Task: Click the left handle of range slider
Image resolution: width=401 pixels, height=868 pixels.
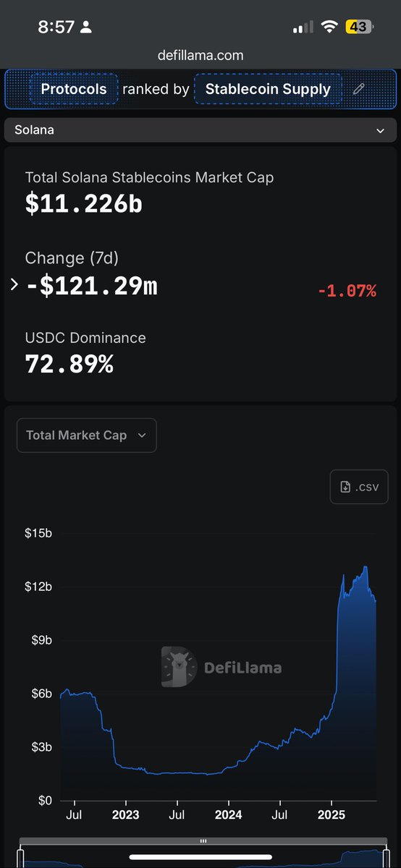Action: pyautogui.click(x=21, y=858)
